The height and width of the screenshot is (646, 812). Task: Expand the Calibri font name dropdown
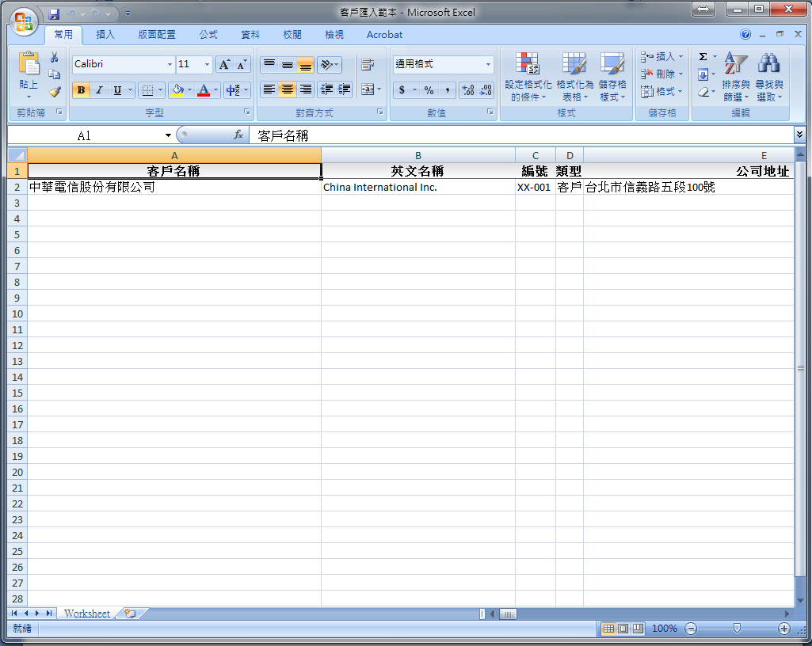170,65
